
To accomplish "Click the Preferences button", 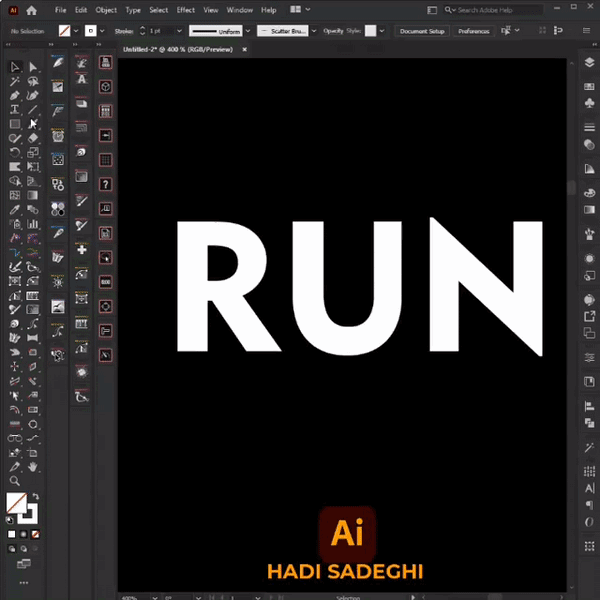I will 474,31.
